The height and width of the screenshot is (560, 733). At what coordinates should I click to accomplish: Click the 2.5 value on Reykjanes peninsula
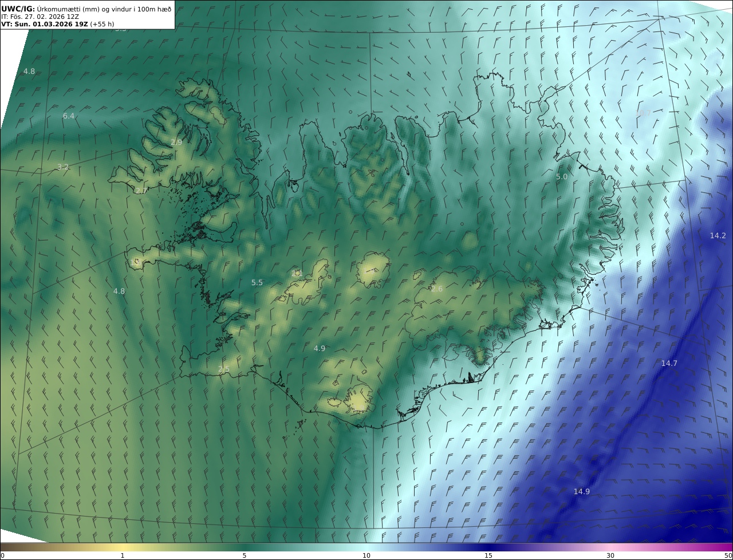click(x=224, y=369)
